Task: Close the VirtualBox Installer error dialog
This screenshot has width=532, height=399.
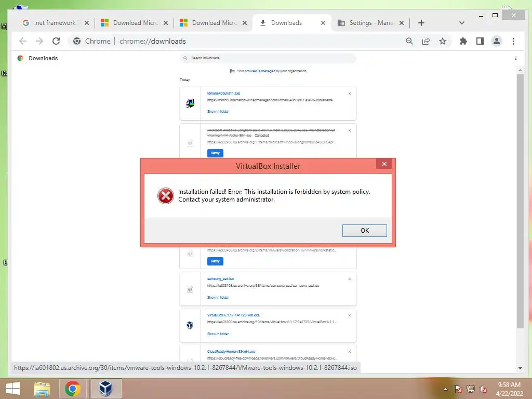Action: tap(384, 164)
